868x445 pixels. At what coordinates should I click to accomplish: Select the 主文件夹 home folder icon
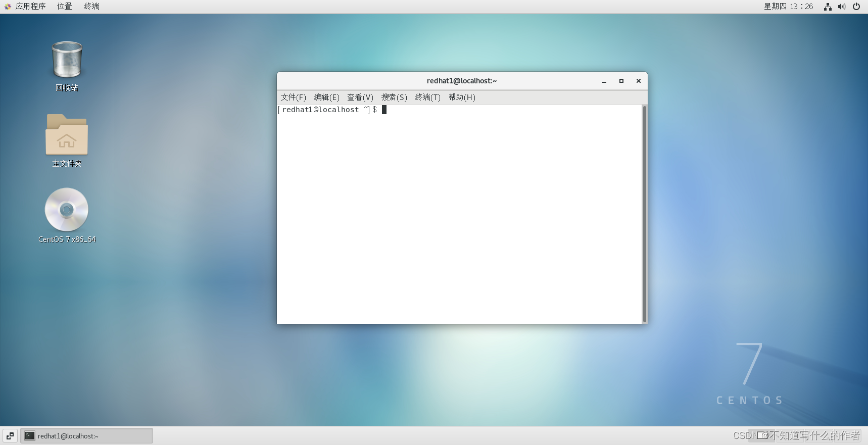pos(67,140)
